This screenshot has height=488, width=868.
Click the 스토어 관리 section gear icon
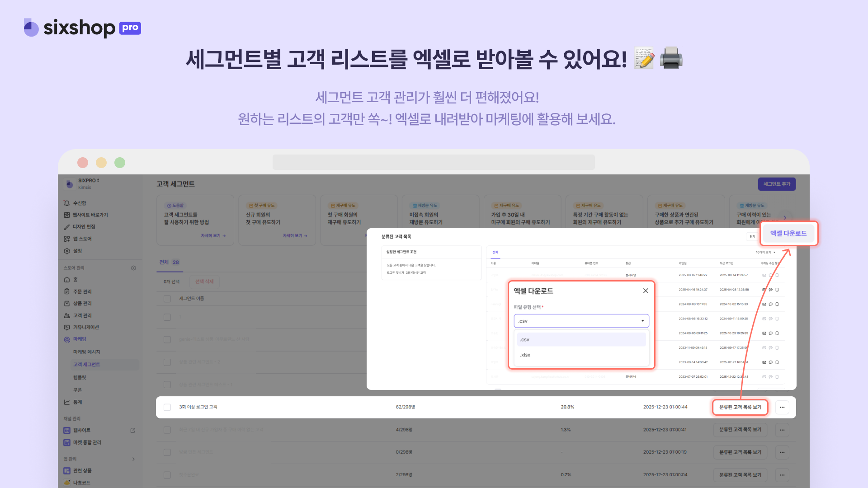point(133,268)
